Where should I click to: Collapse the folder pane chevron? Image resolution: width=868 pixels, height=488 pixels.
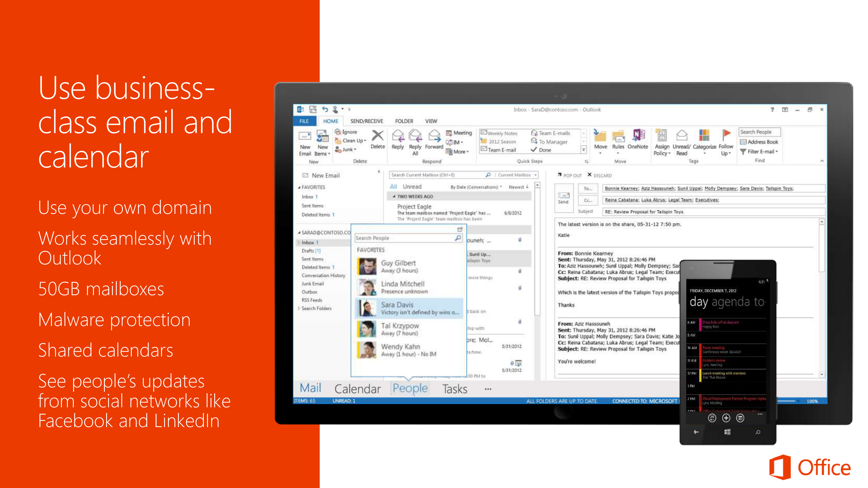(379, 172)
